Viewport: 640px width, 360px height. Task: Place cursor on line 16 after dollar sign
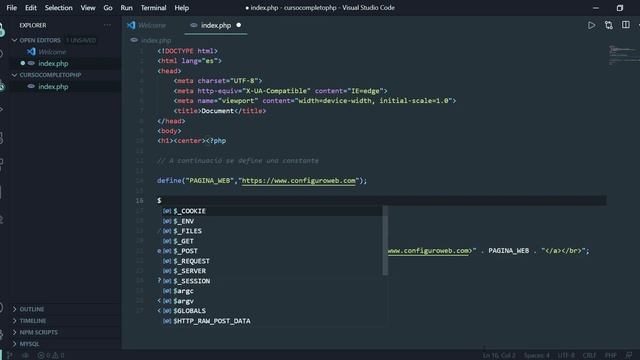coord(162,200)
